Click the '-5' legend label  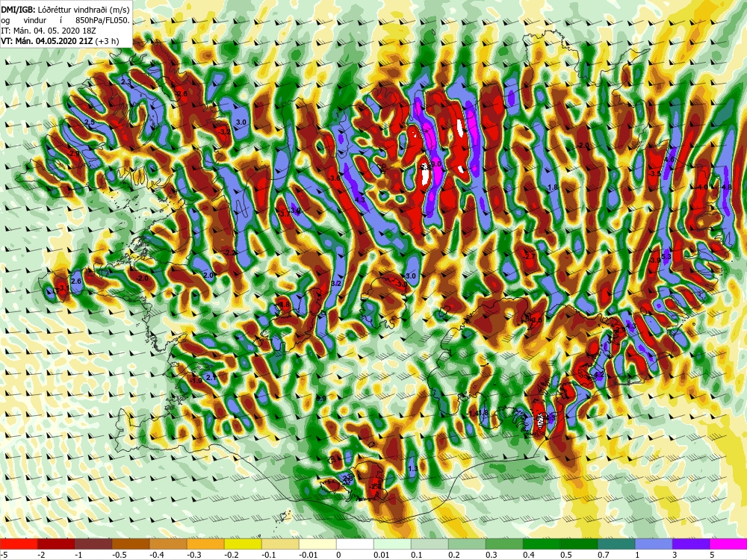(x=2, y=555)
